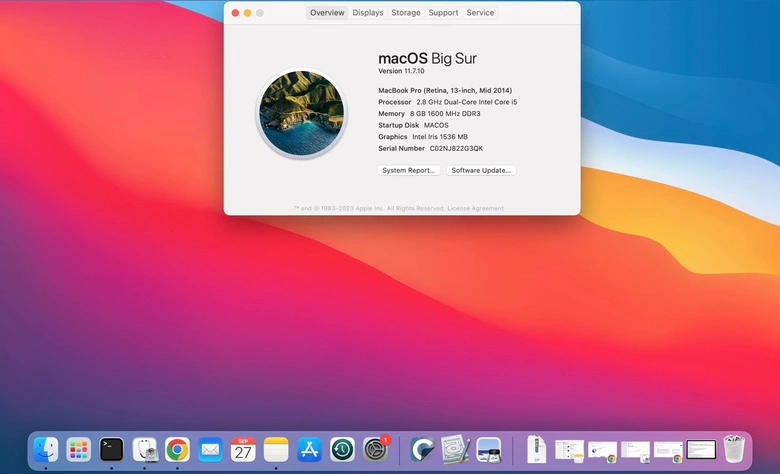Restore second minimized Chrome window in Dock
780x474 pixels.
(668, 452)
